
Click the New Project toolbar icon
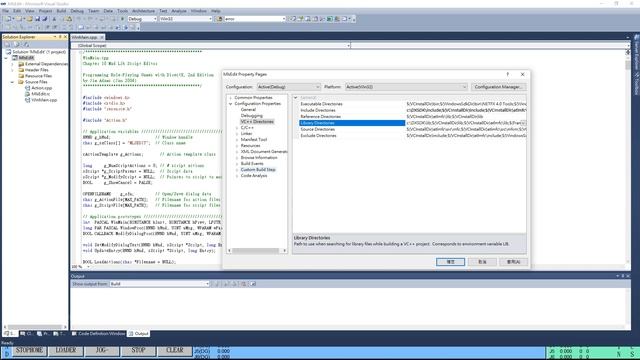8,19
